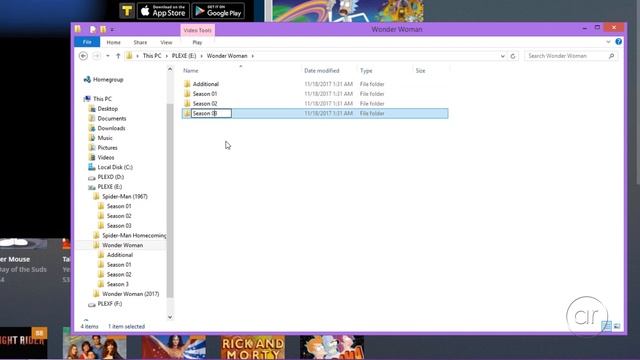The height and width of the screenshot is (360, 640).
Task: Click Wonder Woman in the address breadcrumb
Action: click(x=227, y=56)
